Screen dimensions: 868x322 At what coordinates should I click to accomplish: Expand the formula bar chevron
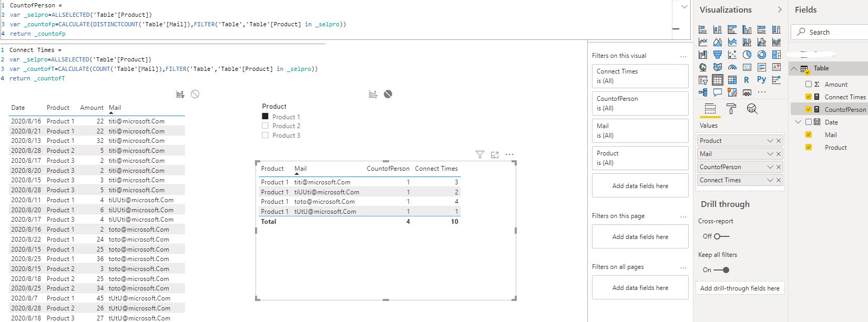(684, 7)
